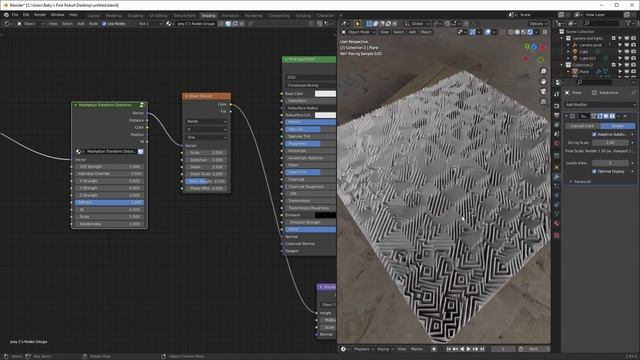This screenshot has height=360, width=640.
Task: Open Object Mode dropdown in viewport
Action: 358,32
